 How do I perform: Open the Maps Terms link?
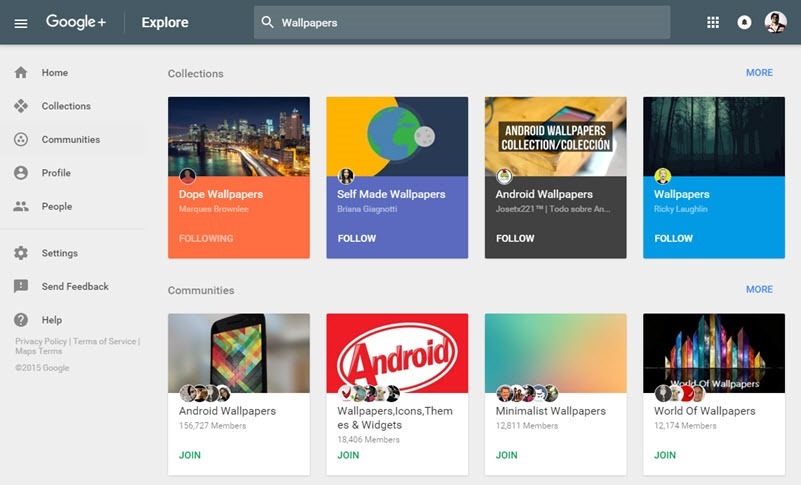pos(38,351)
